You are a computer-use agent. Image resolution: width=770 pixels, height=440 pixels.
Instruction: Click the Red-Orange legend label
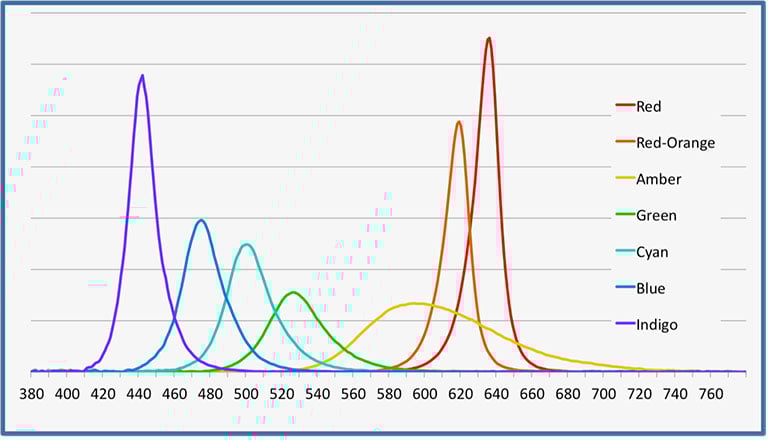click(675, 143)
